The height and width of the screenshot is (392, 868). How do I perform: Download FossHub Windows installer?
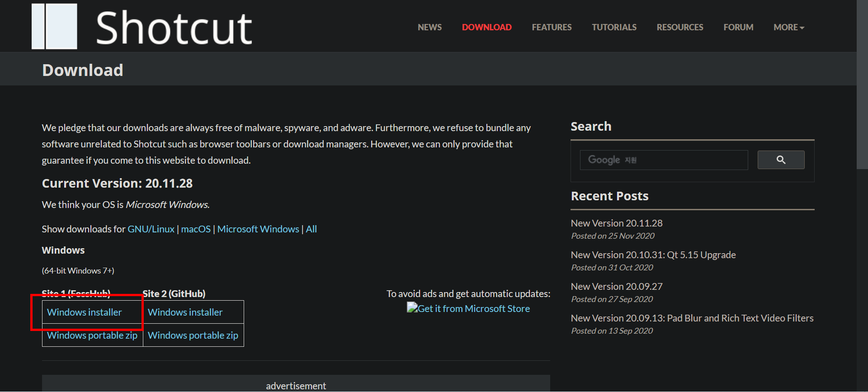[x=84, y=312]
